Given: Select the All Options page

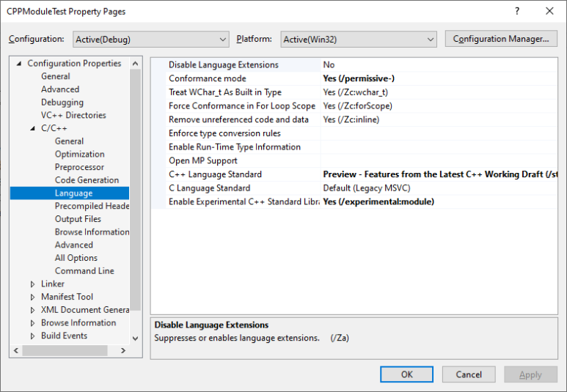Looking at the screenshot, I should point(76,258).
